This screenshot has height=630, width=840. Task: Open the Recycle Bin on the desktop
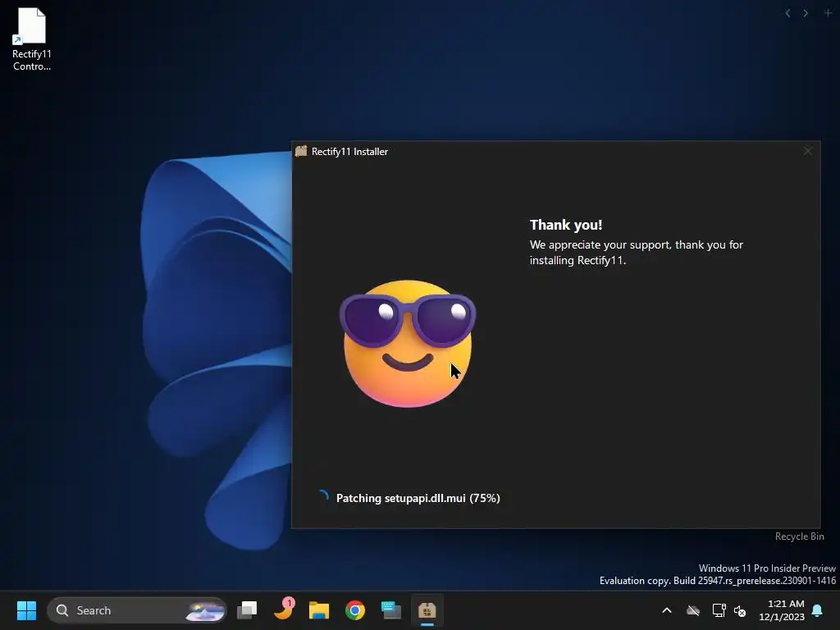pyautogui.click(x=799, y=536)
